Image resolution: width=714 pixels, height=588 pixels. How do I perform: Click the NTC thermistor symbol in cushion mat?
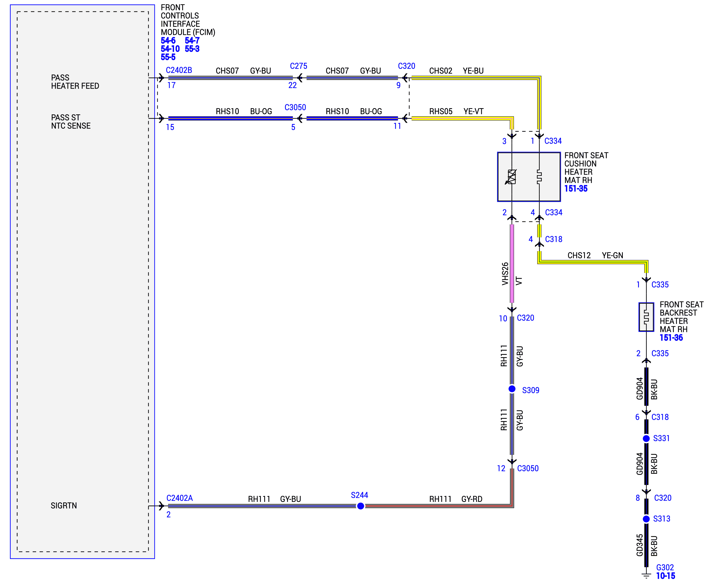(511, 177)
